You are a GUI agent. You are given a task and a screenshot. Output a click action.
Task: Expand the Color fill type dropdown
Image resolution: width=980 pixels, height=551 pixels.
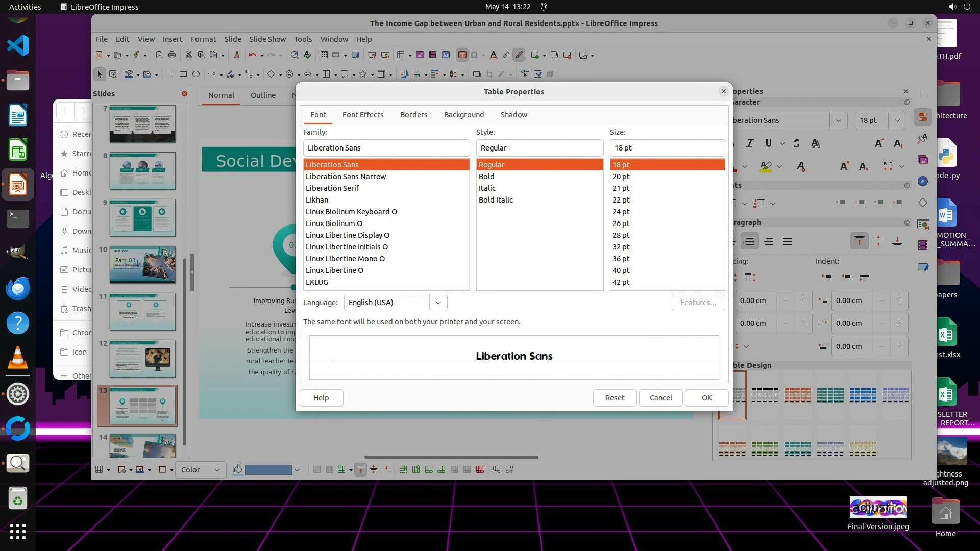click(x=217, y=470)
